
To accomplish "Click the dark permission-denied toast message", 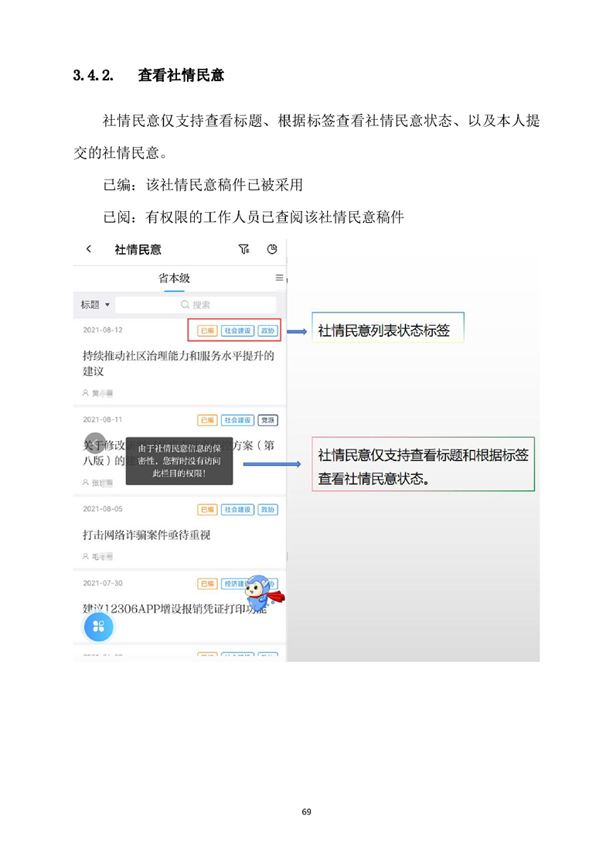I will [x=179, y=460].
